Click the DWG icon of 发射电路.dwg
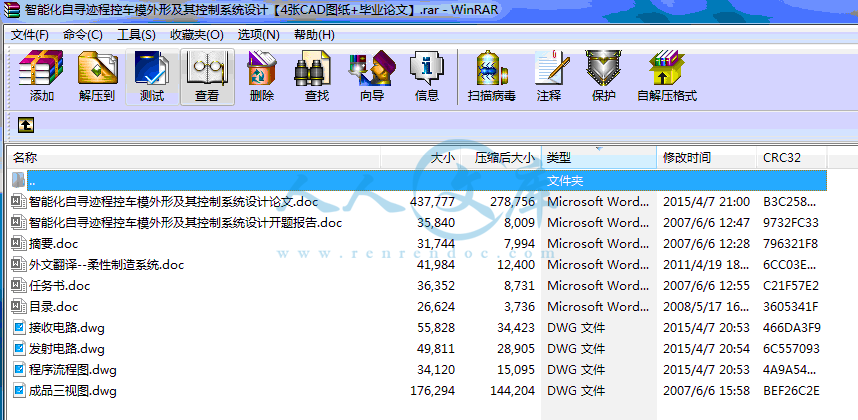This screenshot has height=420, width=858. click(x=20, y=349)
